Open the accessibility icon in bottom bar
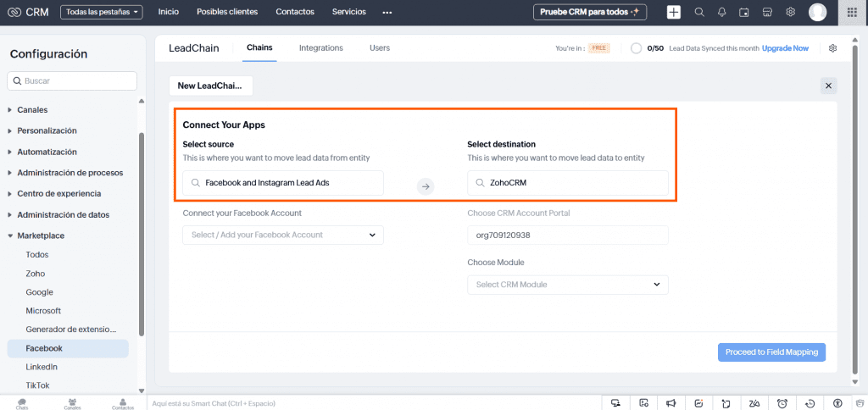This screenshot has height=410, width=868. [837, 403]
